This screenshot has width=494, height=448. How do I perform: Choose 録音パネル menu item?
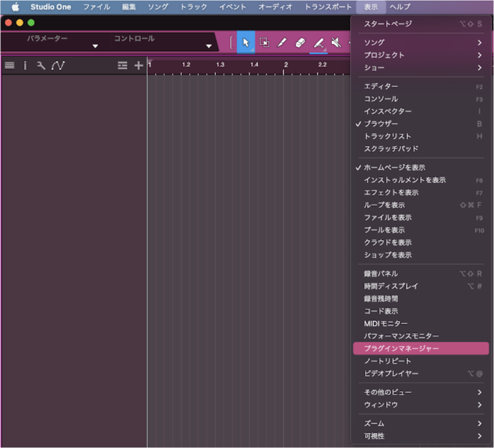[421, 273]
